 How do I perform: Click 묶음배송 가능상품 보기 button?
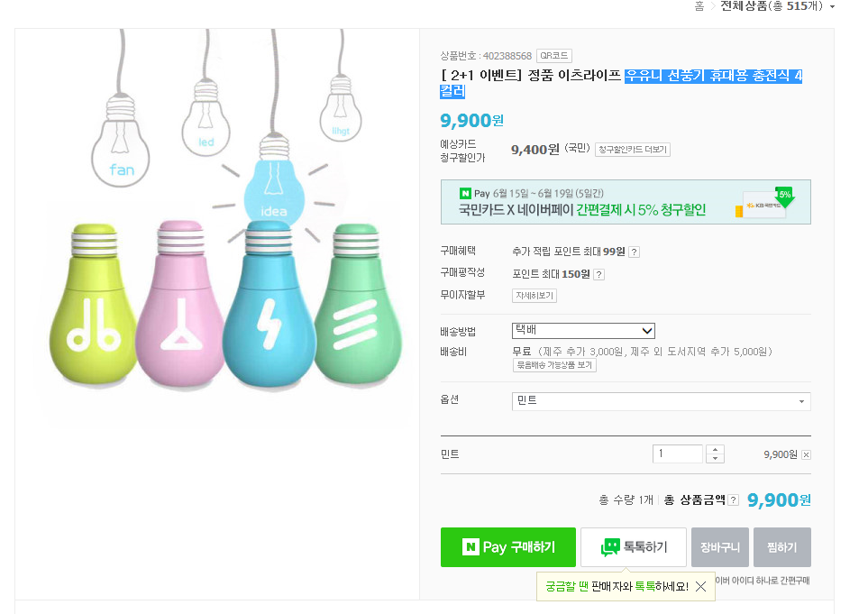(554, 365)
